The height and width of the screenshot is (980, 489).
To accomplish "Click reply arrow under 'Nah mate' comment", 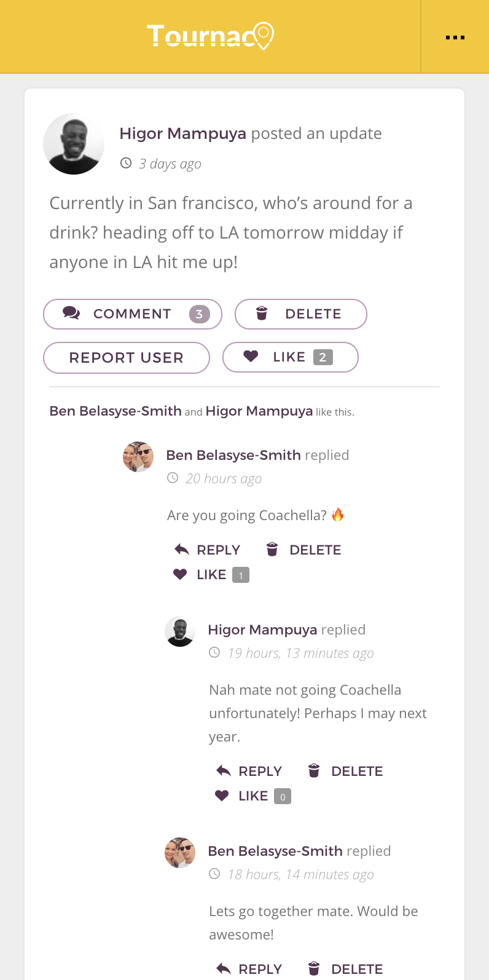I will click(x=223, y=771).
